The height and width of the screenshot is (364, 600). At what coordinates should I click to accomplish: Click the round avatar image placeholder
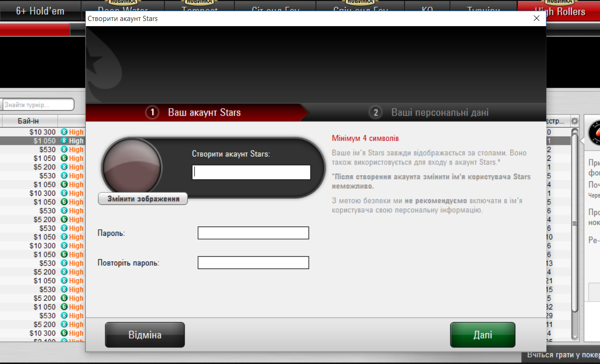click(132, 168)
